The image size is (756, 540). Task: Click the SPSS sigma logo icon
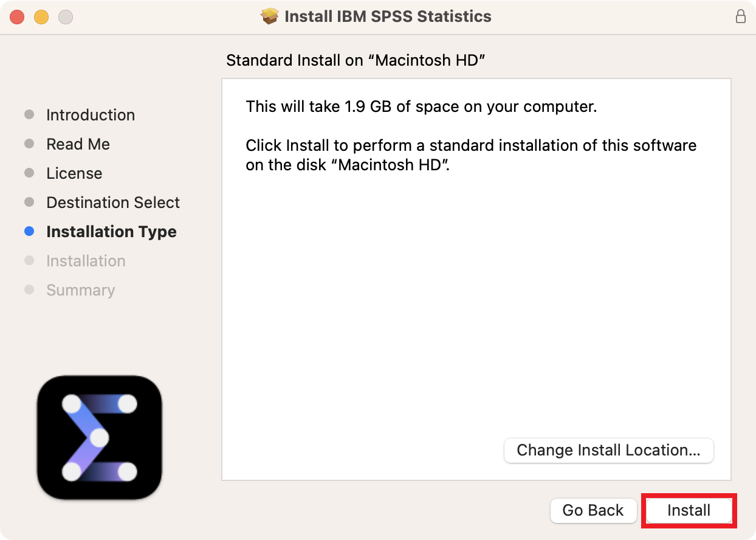tap(100, 437)
